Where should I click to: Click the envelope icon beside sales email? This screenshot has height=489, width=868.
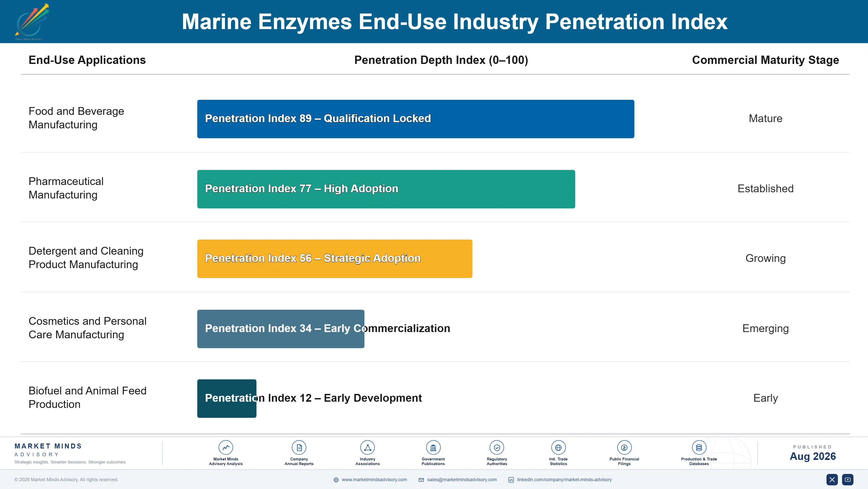pos(421,480)
